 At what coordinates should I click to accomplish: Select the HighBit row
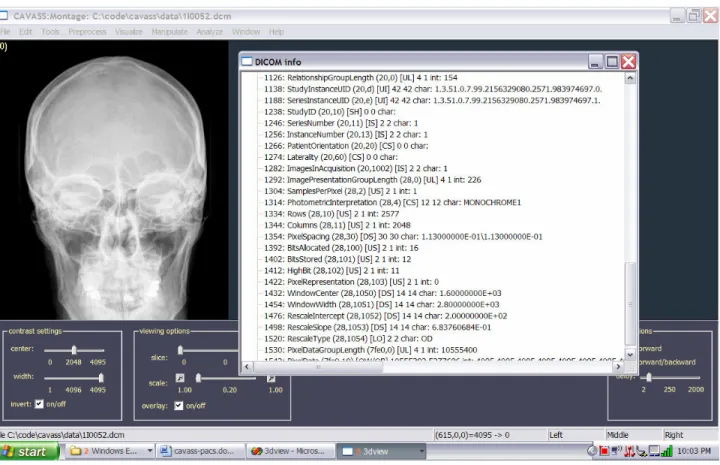click(x=332, y=270)
